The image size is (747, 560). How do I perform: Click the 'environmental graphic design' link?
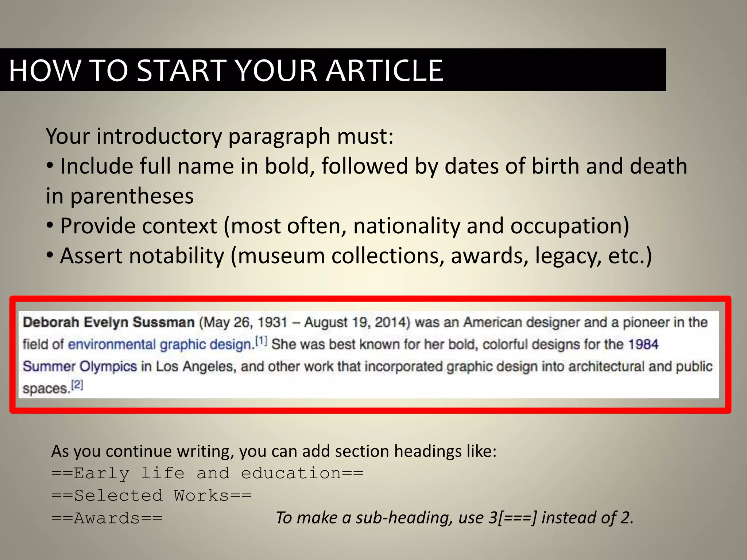(160, 345)
